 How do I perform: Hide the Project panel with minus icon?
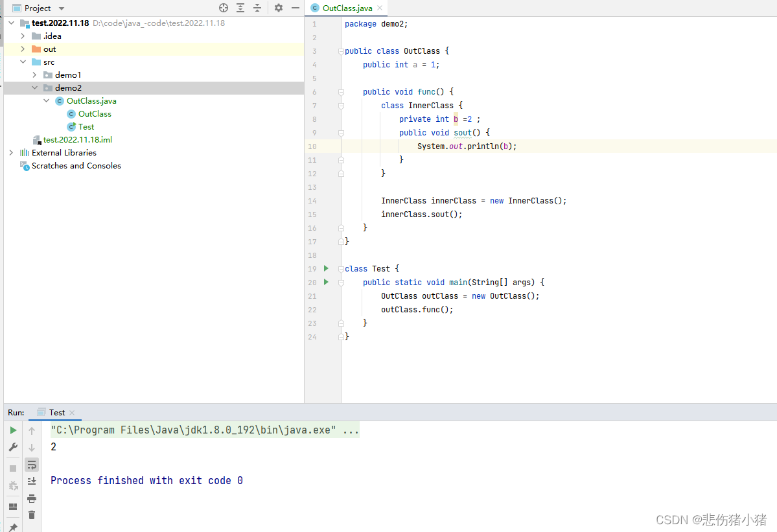[296, 8]
